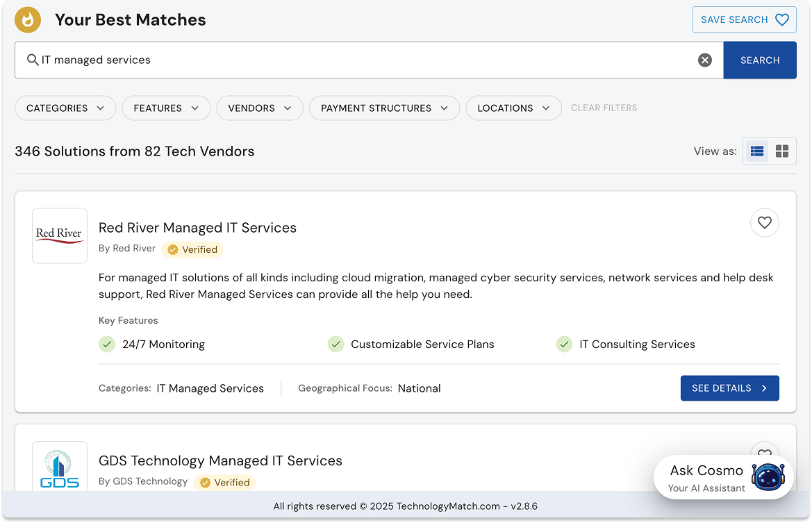Click the GDS Technology logo thumbnail
Viewport: 812px width, 523px height.
click(60, 466)
